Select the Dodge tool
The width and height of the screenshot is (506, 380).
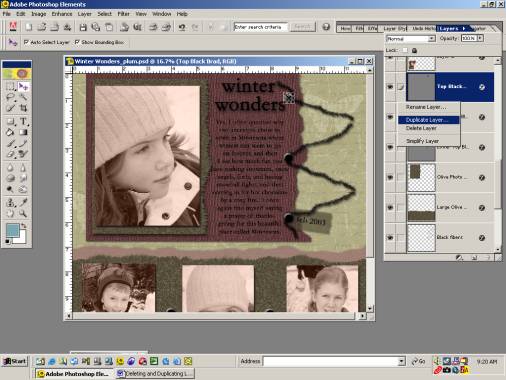coord(10,189)
